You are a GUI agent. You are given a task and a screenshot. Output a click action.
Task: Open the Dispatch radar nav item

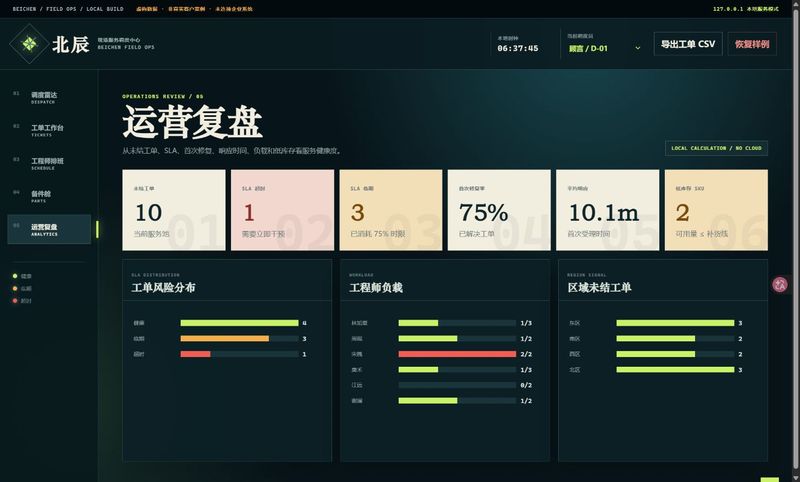click(49, 97)
